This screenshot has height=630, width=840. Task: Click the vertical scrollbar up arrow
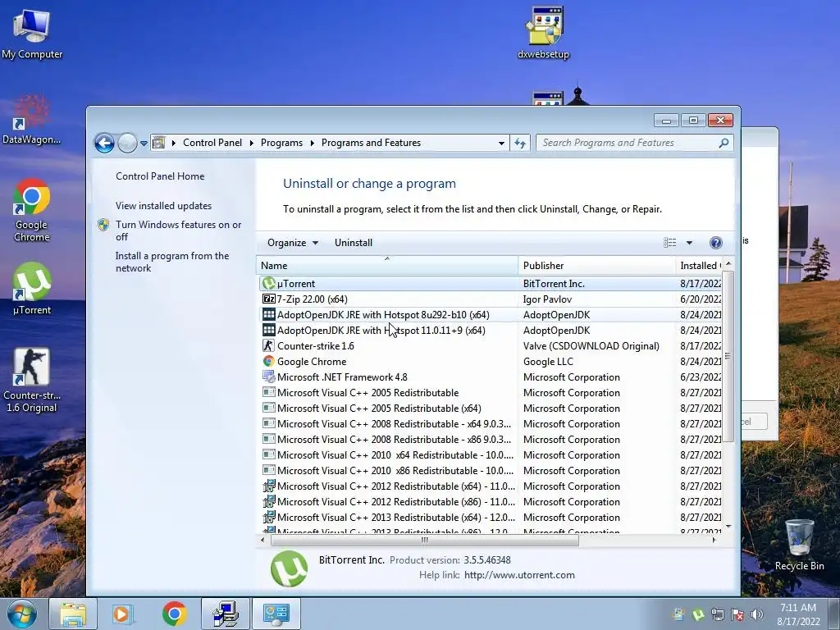pos(728,264)
